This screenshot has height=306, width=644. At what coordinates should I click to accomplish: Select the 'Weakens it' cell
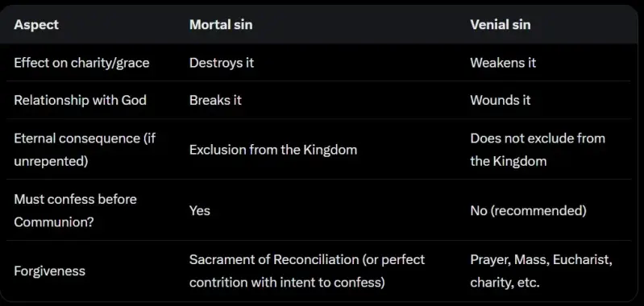pos(503,63)
